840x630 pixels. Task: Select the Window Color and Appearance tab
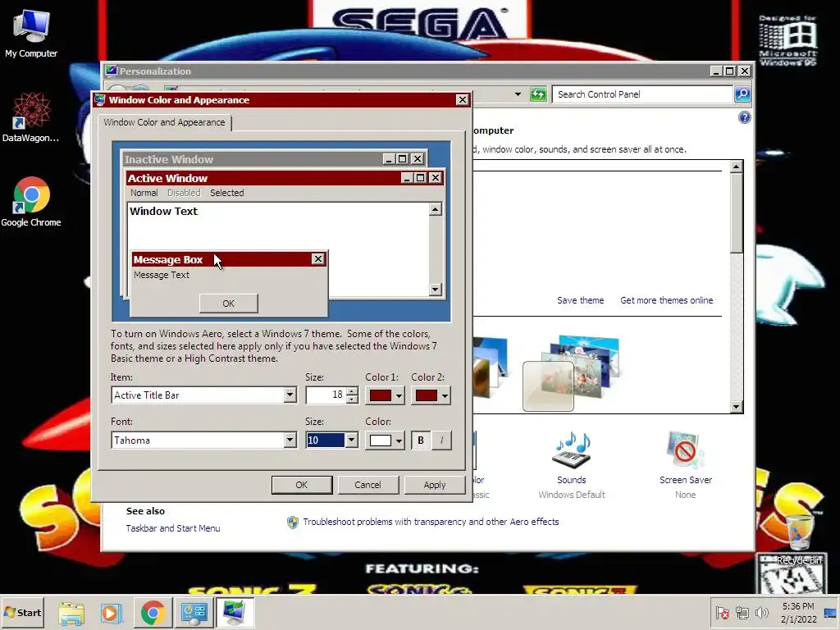164,122
